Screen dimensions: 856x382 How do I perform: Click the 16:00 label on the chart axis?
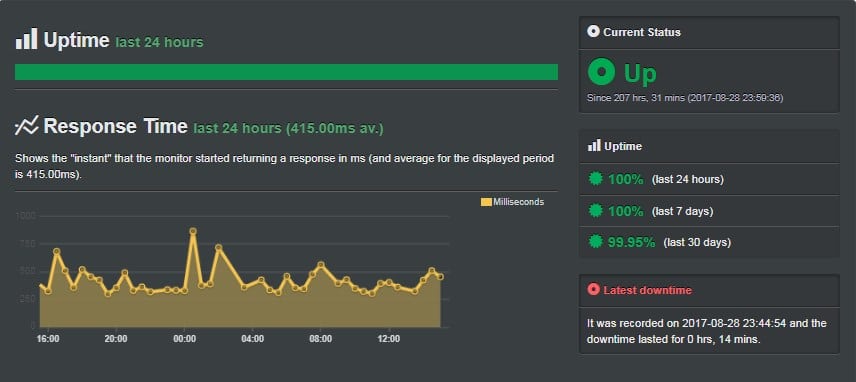pos(48,339)
